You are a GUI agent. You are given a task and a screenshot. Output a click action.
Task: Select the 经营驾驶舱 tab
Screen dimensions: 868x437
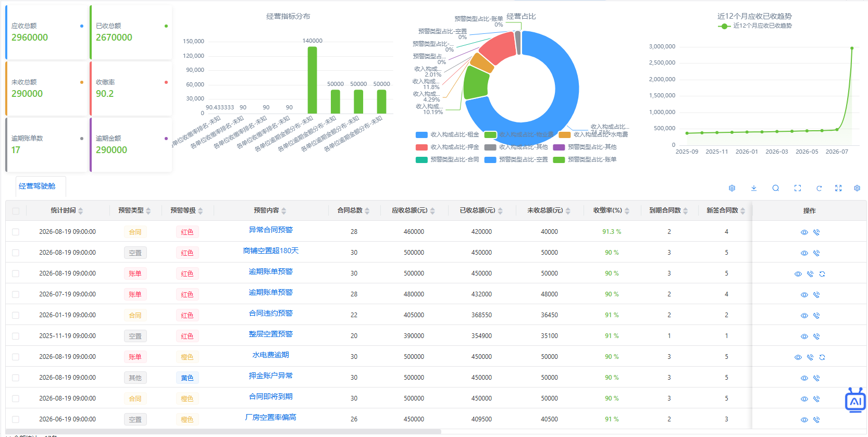point(37,186)
